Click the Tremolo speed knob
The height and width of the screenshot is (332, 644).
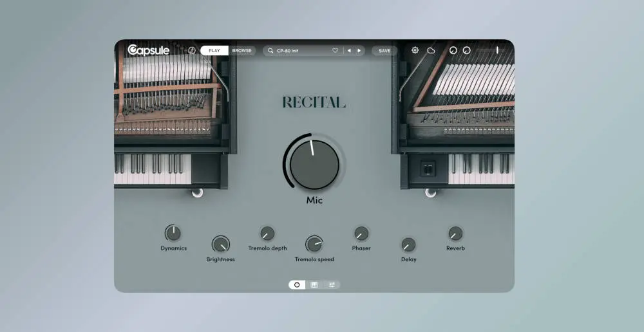[314, 244]
